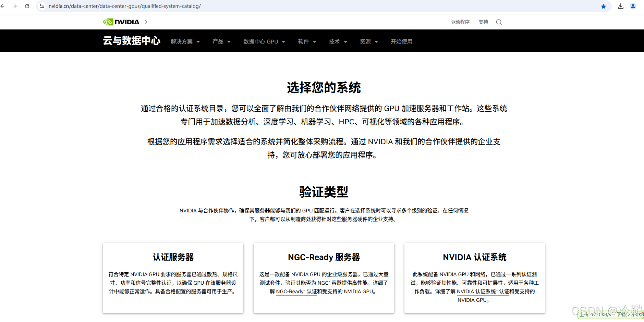Viewport: 644px width, 322px height.
Task: Expand the 技术 dropdown menu
Action: [338, 41]
